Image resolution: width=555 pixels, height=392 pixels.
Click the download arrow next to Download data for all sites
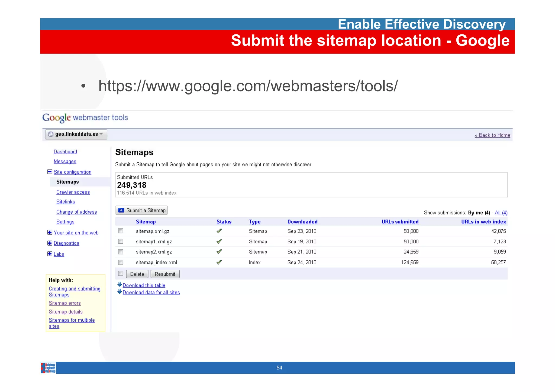[120, 292]
